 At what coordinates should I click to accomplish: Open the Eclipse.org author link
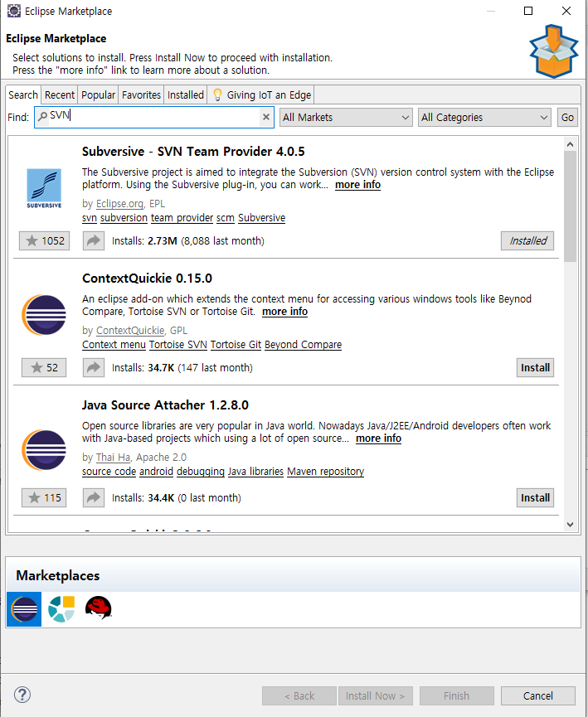tap(120, 203)
